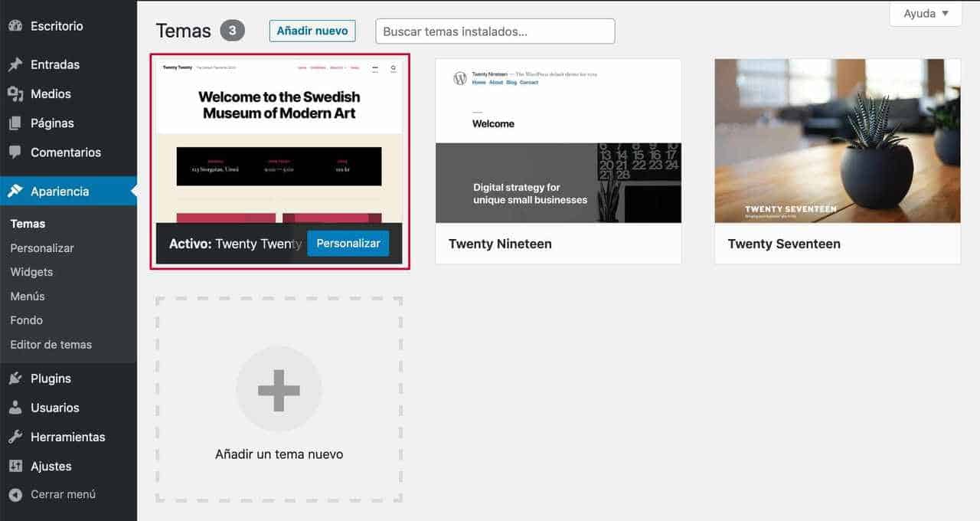980x521 pixels.
Task: Open the Ajustes settings icon
Action: tap(16, 466)
